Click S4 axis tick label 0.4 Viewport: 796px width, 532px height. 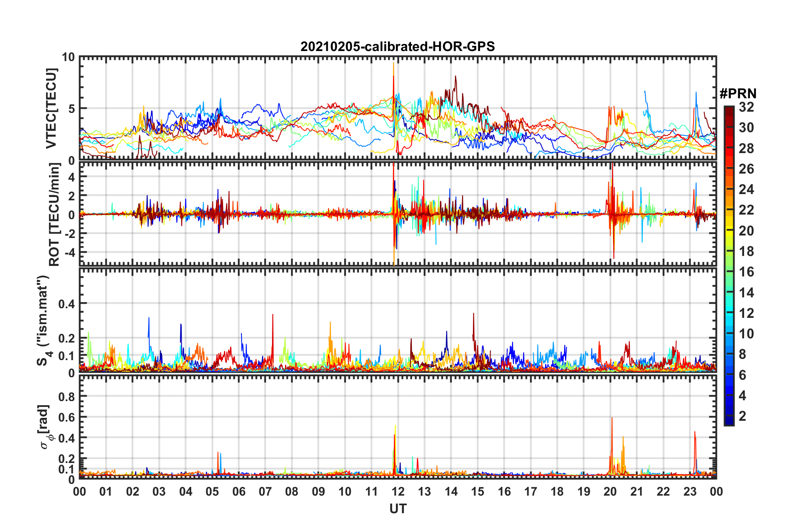click(x=67, y=304)
